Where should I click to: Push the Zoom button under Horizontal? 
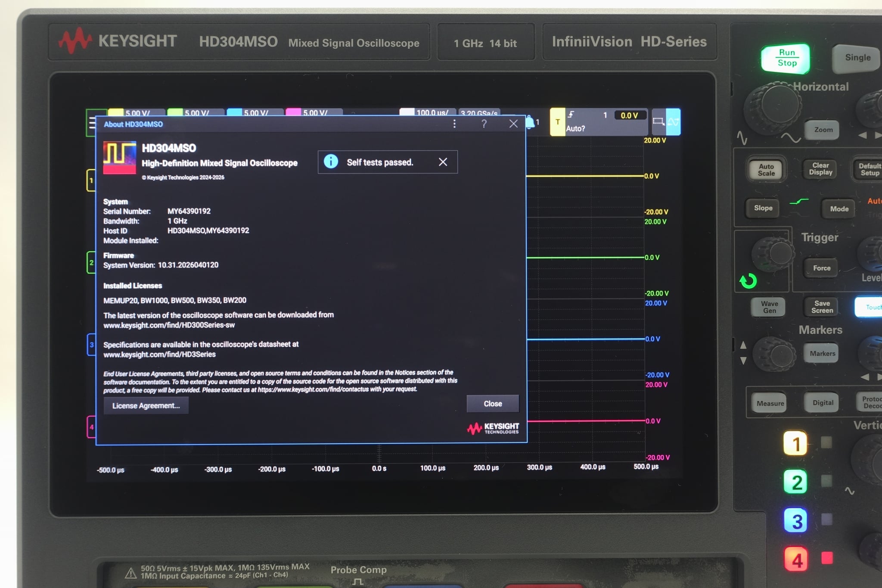[x=823, y=130]
